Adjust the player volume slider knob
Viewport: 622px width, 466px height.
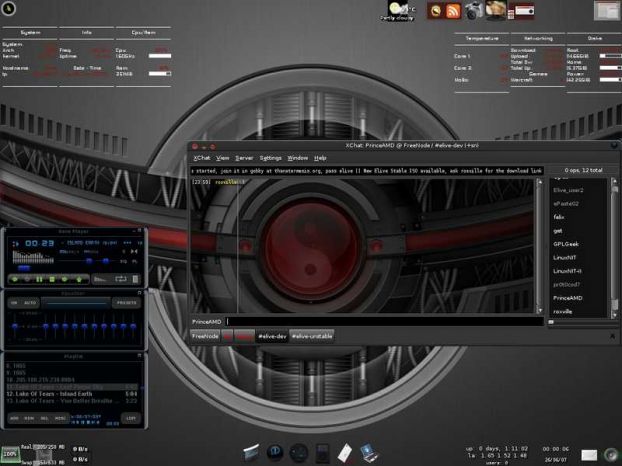click(89, 261)
